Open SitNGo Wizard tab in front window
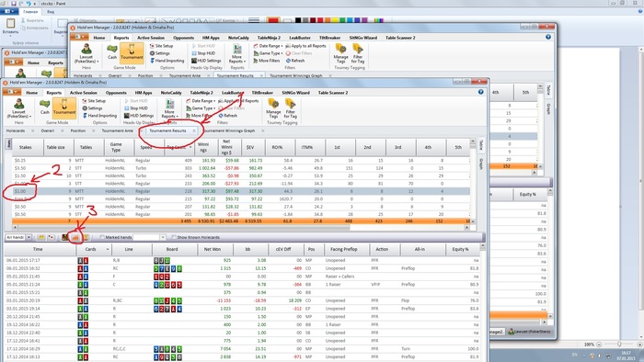 295,93
